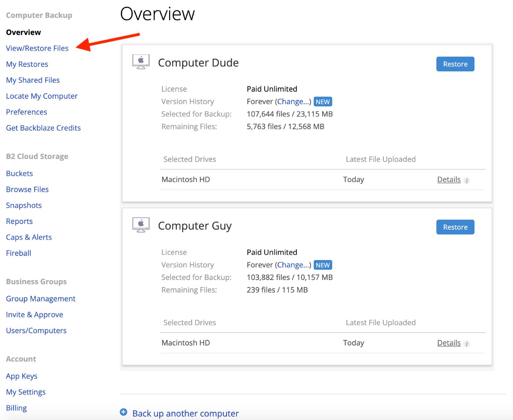Open Change... link for Computer Dude's version history

(293, 101)
